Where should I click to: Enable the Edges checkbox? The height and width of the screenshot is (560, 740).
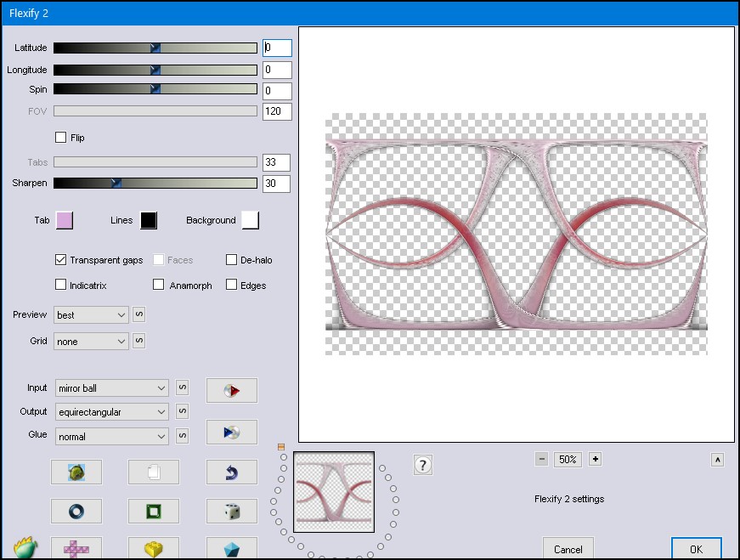coord(231,285)
